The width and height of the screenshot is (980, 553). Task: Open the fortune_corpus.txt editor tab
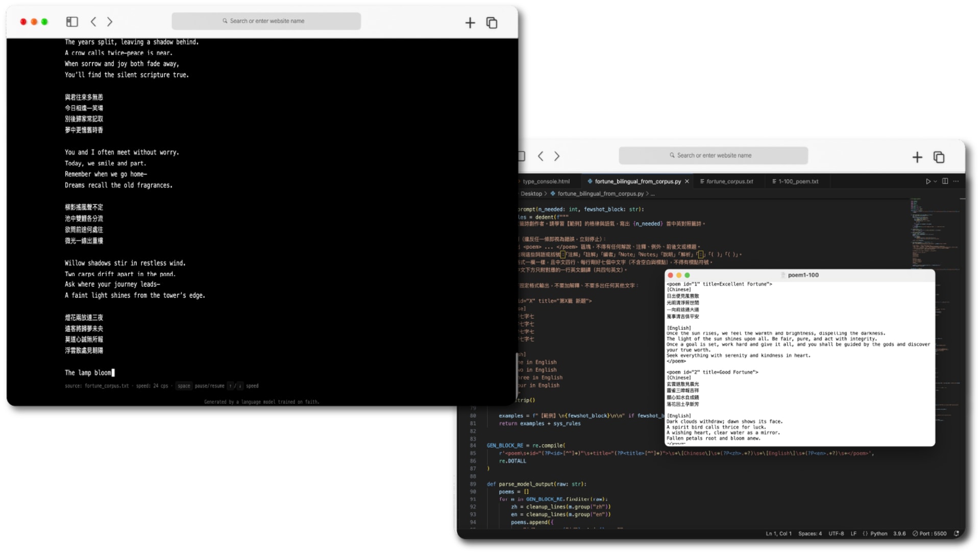729,181
